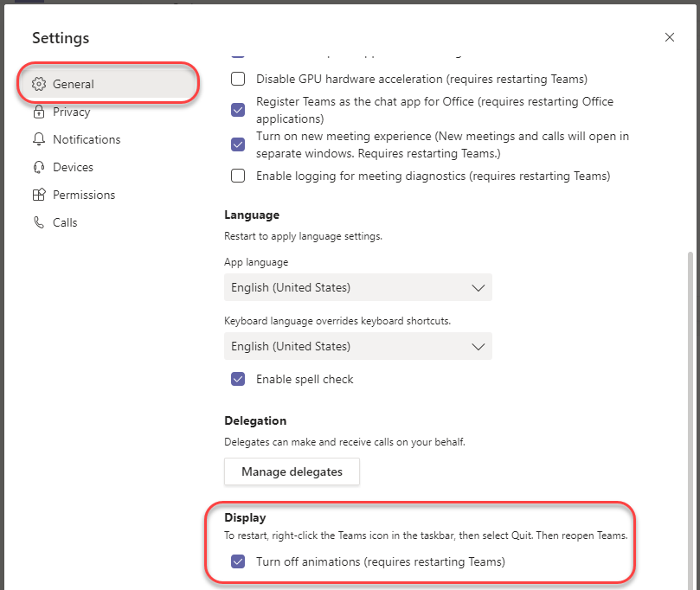Click the General gear icon

pyautogui.click(x=38, y=84)
